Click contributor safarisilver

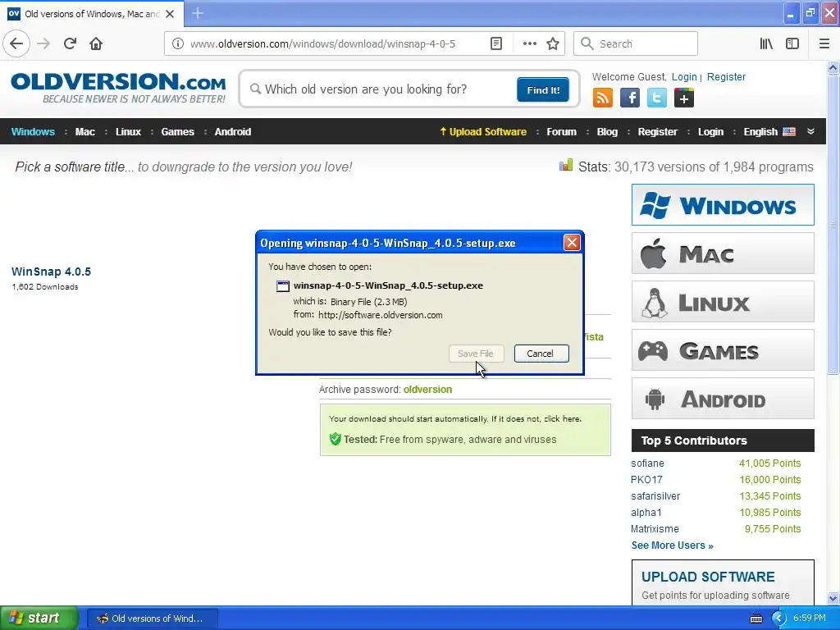point(655,496)
